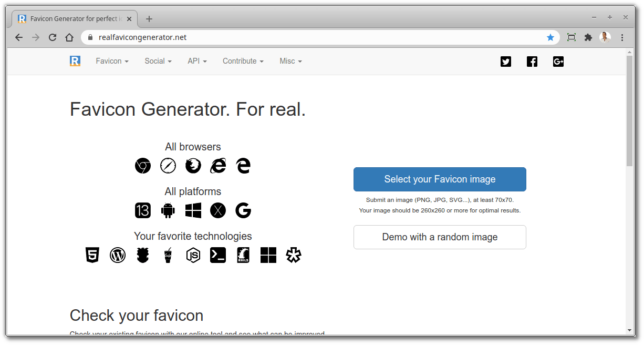Click the vertical page scrollbar thumb
The height and width of the screenshot is (345, 644).
pos(630,110)
